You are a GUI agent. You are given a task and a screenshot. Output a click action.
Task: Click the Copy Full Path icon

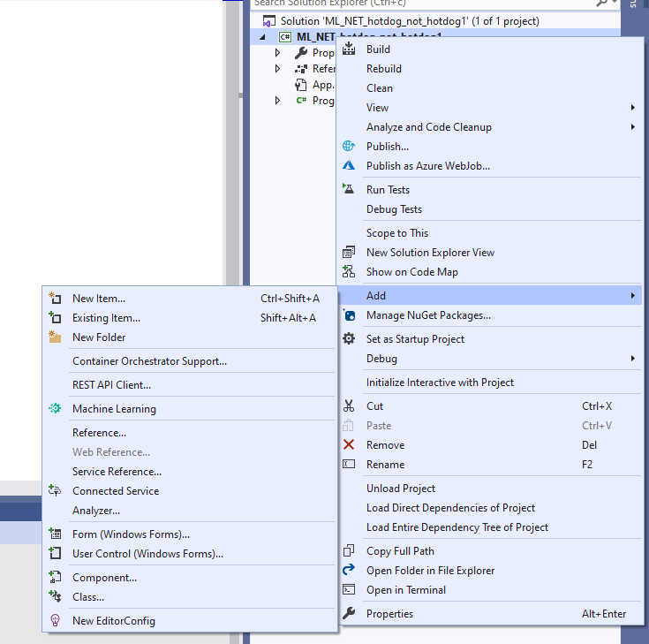tap(349, 551)
